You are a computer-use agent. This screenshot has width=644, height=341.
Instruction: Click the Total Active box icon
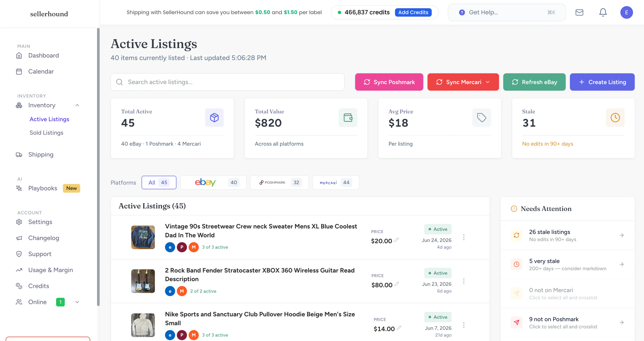214,117
